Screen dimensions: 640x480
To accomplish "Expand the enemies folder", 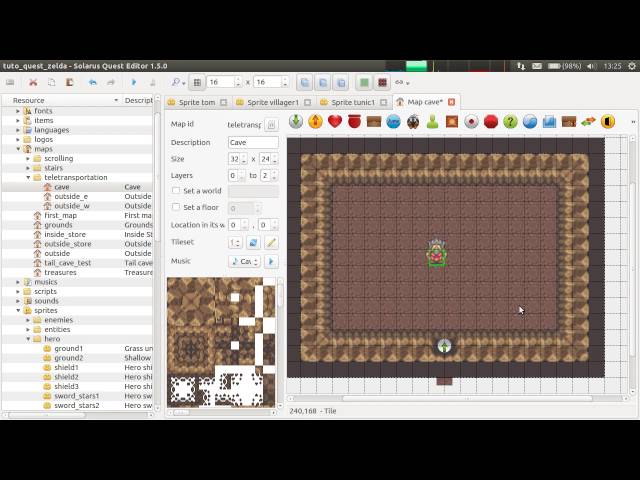I will click(x=28, y=320).
